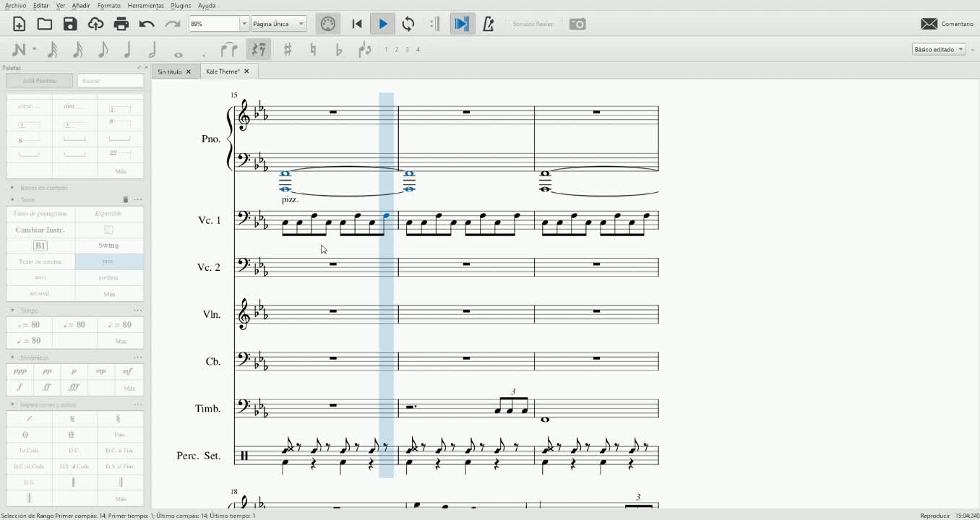Screen dimensions: 980x520
Task: Upload the score online with the cloud icon
Action: [x=95, y=24]
